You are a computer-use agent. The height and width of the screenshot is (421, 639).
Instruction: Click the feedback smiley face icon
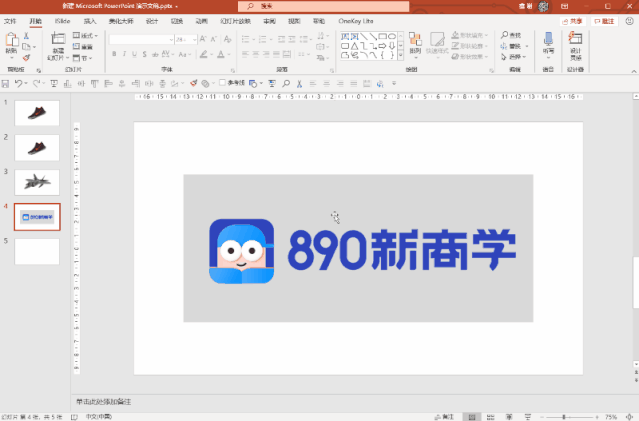629,21
